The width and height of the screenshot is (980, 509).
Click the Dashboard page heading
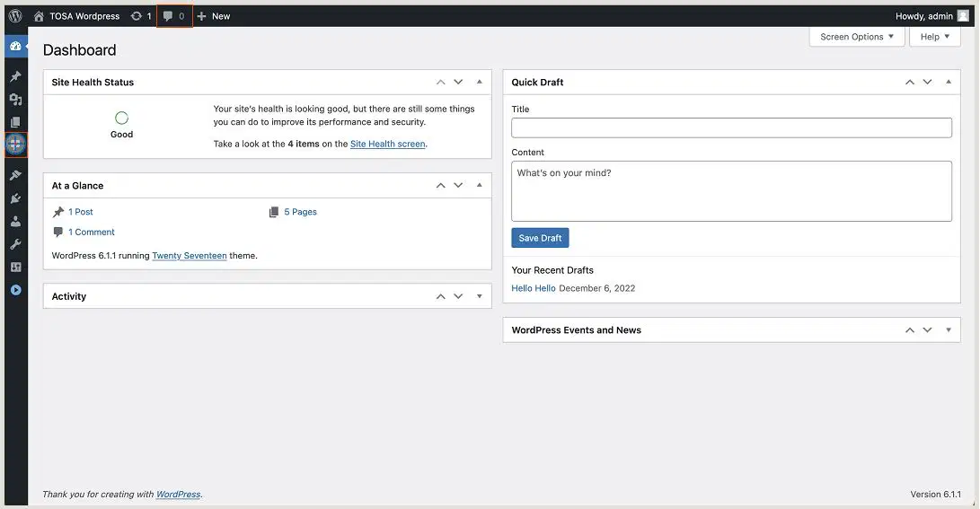pos(79,50)
